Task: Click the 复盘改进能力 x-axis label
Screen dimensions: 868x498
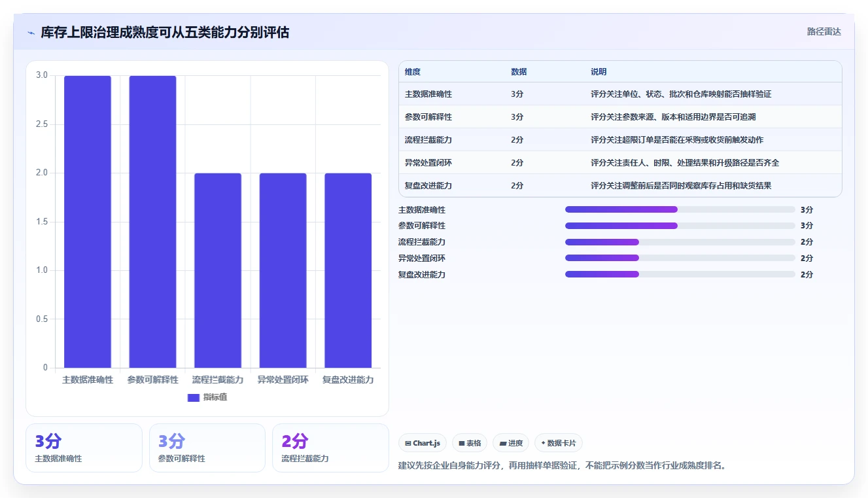Action: 348,380
